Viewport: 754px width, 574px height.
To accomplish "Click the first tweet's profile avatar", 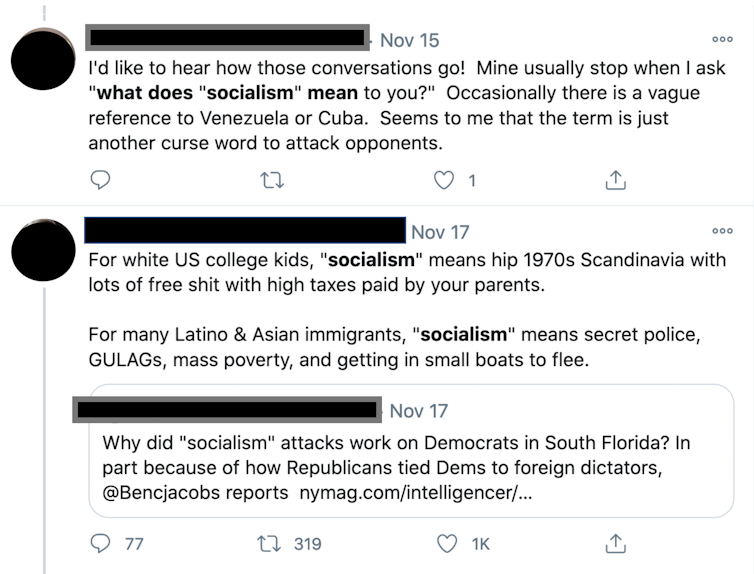I will point(43,58).
